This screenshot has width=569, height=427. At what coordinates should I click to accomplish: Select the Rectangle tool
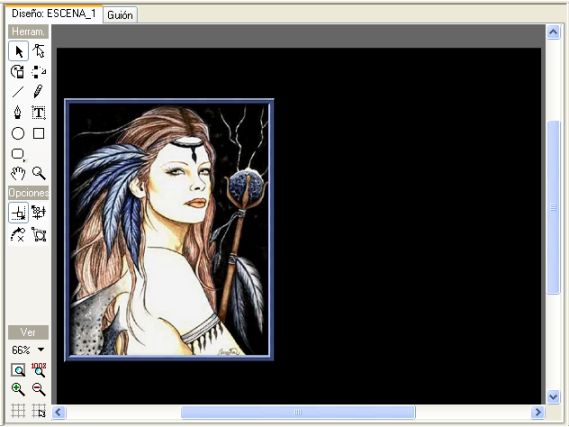pyautogui.click(x=38, y=133)
